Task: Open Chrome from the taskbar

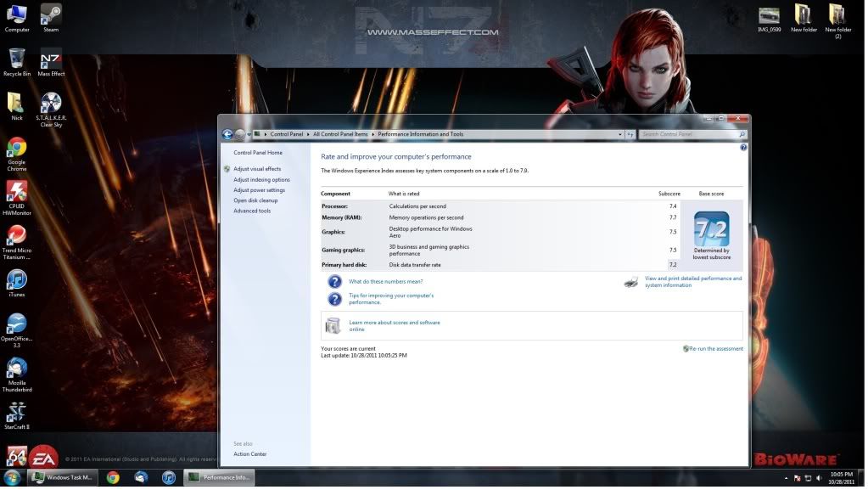Action: pos(113,477)
